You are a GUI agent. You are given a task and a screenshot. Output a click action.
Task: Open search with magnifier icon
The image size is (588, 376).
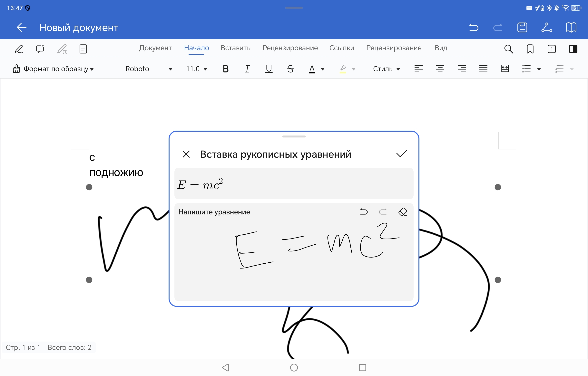coord(508,49)
